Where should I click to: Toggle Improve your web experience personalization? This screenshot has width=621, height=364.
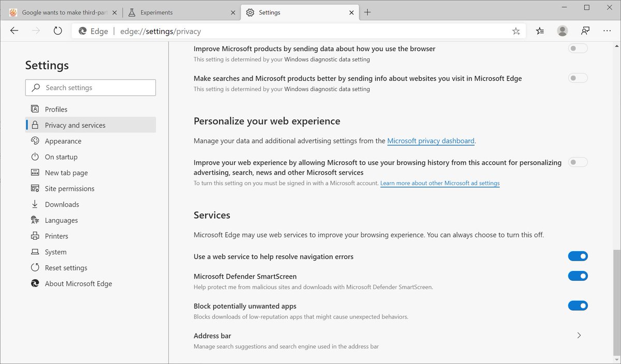578,162
